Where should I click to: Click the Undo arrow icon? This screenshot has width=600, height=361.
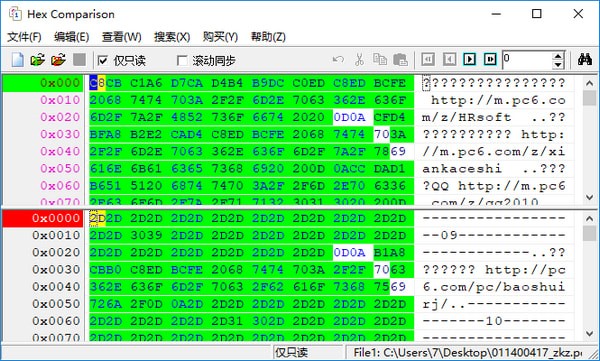(338, 59)
